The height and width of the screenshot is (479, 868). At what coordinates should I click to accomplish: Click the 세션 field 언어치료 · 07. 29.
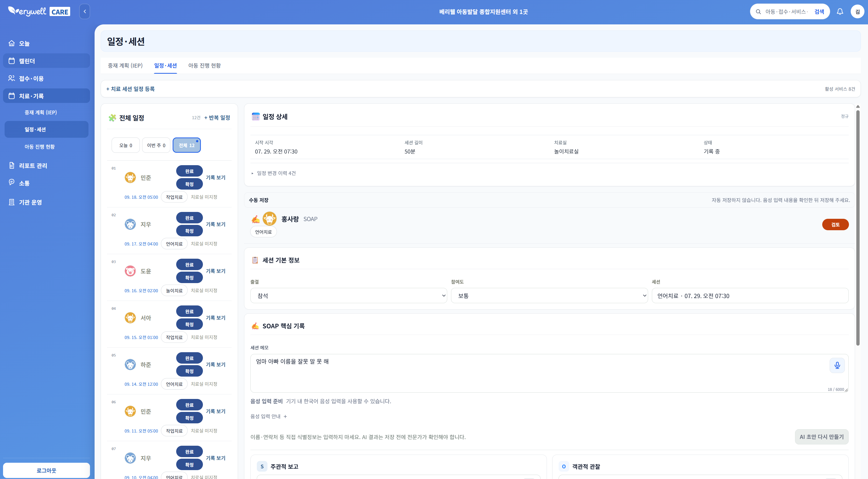click(750, 296)
